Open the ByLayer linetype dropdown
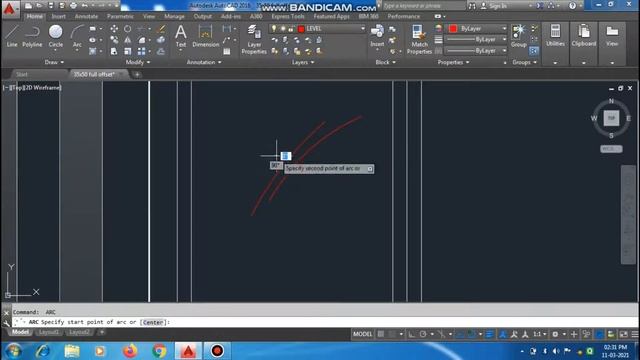Viewport: 640px width, 360px height. pyautogui.click(x=504, y=51)
